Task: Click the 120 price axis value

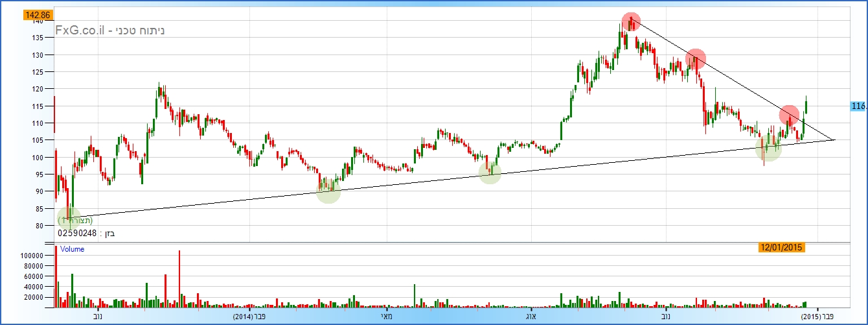Action: 38,89
